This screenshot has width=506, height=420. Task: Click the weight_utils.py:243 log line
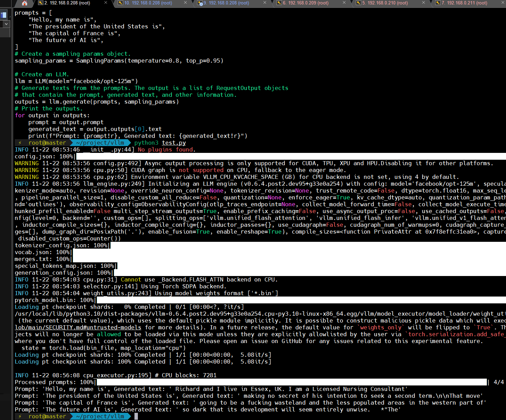click(146, 293)
